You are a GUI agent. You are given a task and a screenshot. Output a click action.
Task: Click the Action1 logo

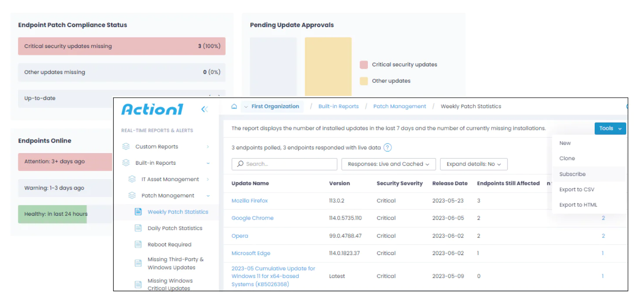(152, 109)
